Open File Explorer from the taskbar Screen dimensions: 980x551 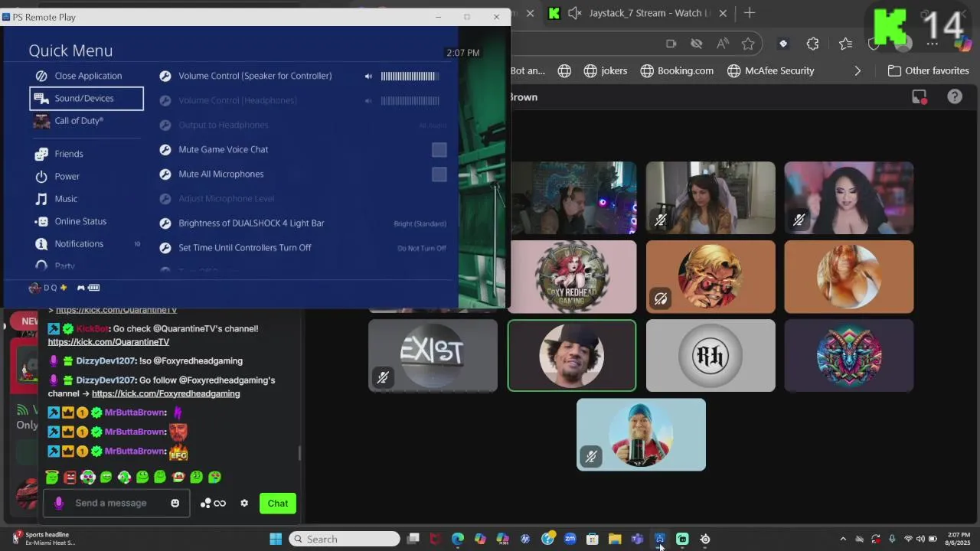coord(615,539)
